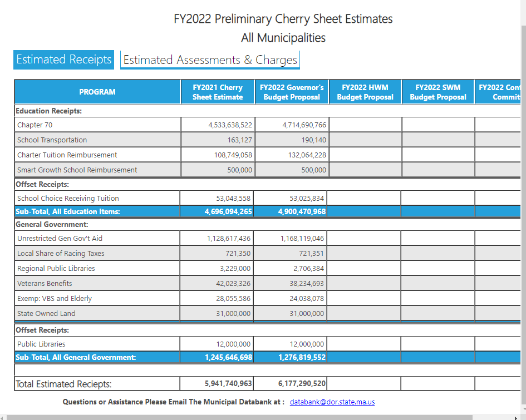
Task: Click the left arrow of horizontal scrollbar
Action: [x=2, y=417]
